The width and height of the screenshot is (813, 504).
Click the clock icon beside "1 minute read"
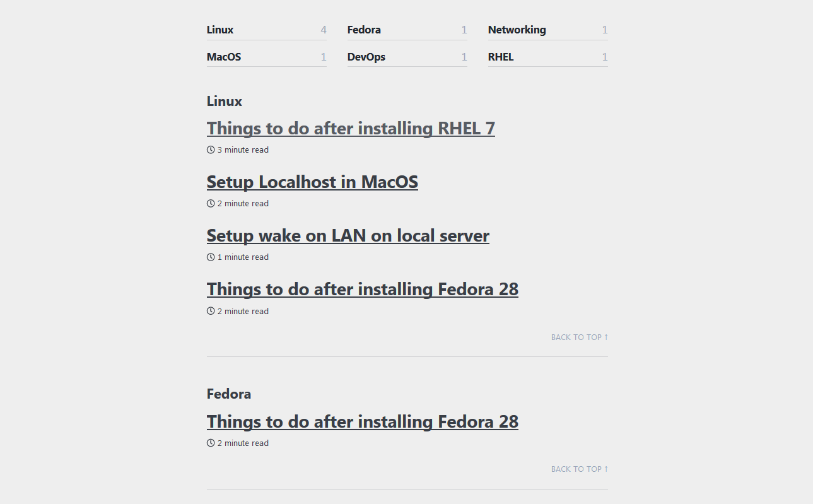[x=210, y=257]
